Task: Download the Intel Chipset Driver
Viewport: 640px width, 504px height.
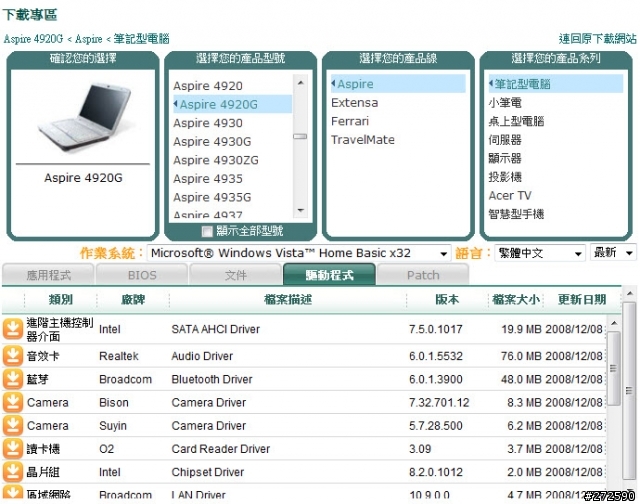Action: tap(13, 472)
